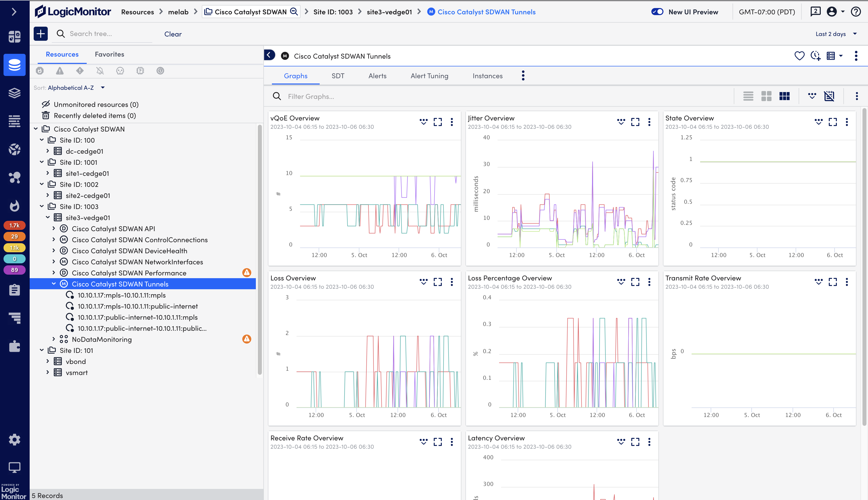This screenshot has width=868, height=500.
Task: Filter tree by dead/skull status icon
Action: coord(120,71)
